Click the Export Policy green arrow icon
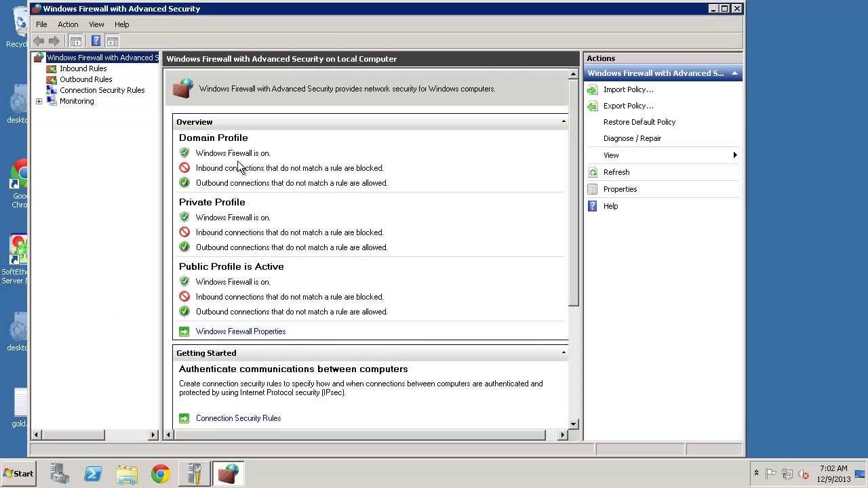868x488 pixels. coord(593,106)
